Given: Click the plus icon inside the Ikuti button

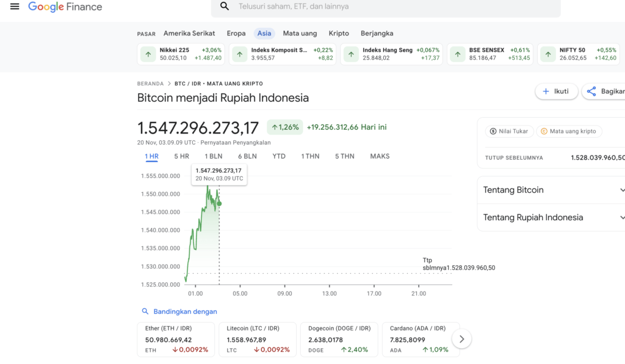Looking at the screenshot, I should (x=545, y=91).
